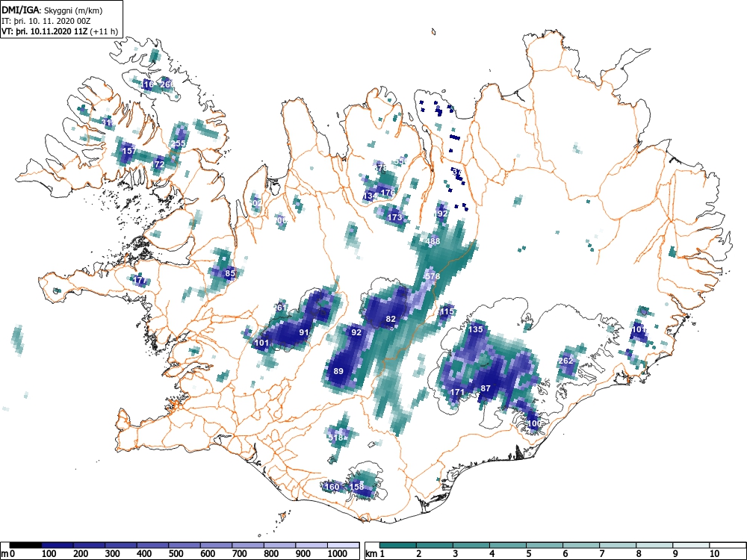Click the '158' visibility label

[357, 487]
